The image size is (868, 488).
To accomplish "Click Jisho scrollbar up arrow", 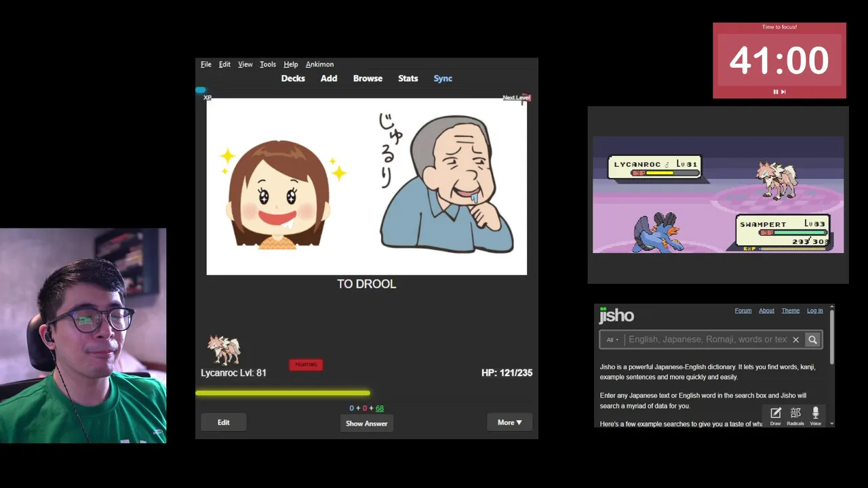I will pos(832,308).
